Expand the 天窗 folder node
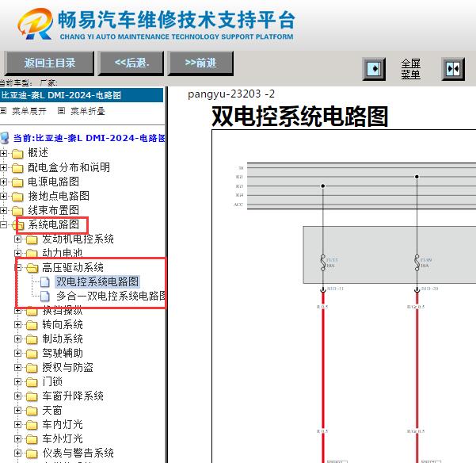The image size is (476, 463). point(17,411)
